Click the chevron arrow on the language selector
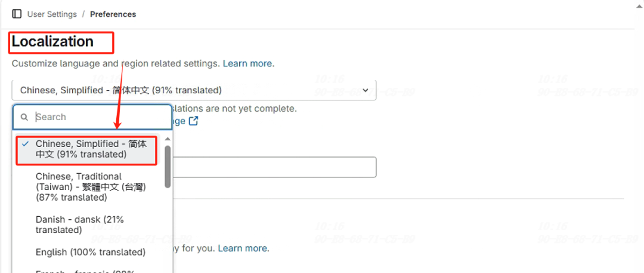This screenshot has width=644, height=273. click(365, 90)
